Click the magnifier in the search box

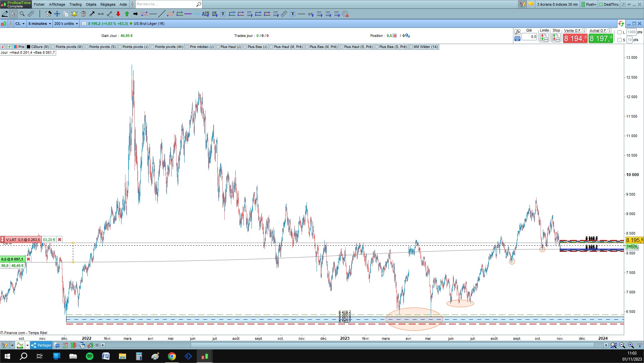[199, 4]
